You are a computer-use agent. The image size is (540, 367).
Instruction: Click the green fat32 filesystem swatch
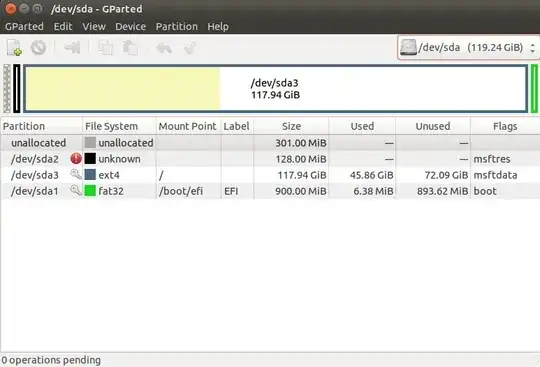coord(90,191)
